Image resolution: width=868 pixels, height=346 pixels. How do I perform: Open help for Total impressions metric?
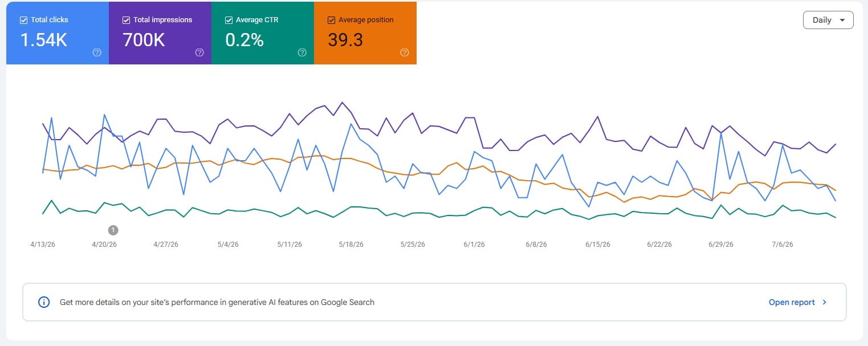tap(199, 52)
